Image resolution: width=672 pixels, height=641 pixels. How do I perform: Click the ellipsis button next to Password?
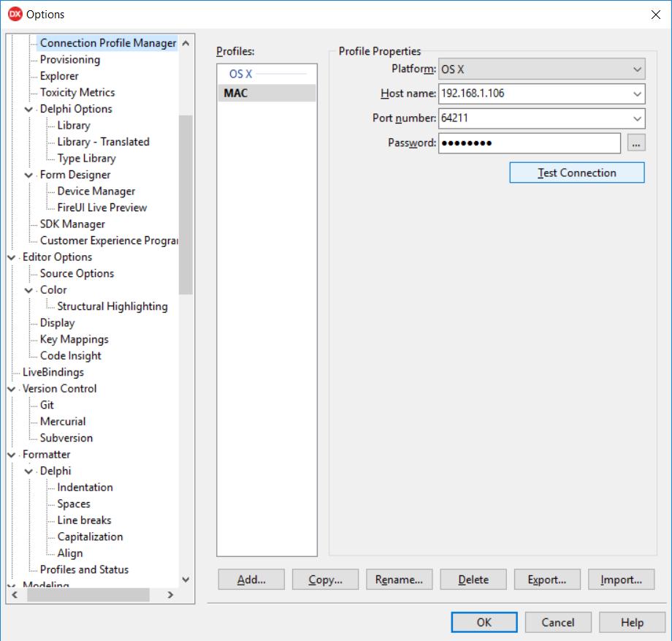coord(636,143)
